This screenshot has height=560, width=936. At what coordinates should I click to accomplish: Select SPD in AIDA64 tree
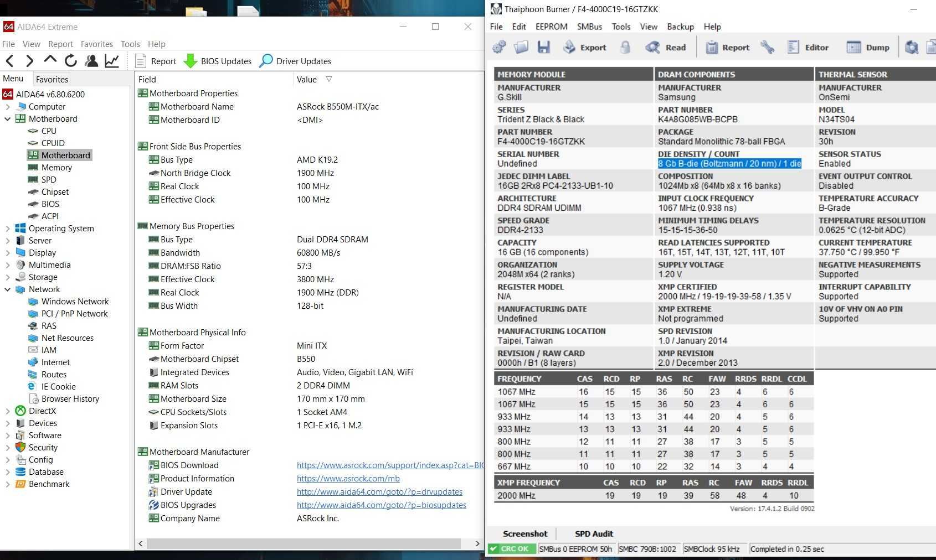pyautogui.click(x=49, y=179)
